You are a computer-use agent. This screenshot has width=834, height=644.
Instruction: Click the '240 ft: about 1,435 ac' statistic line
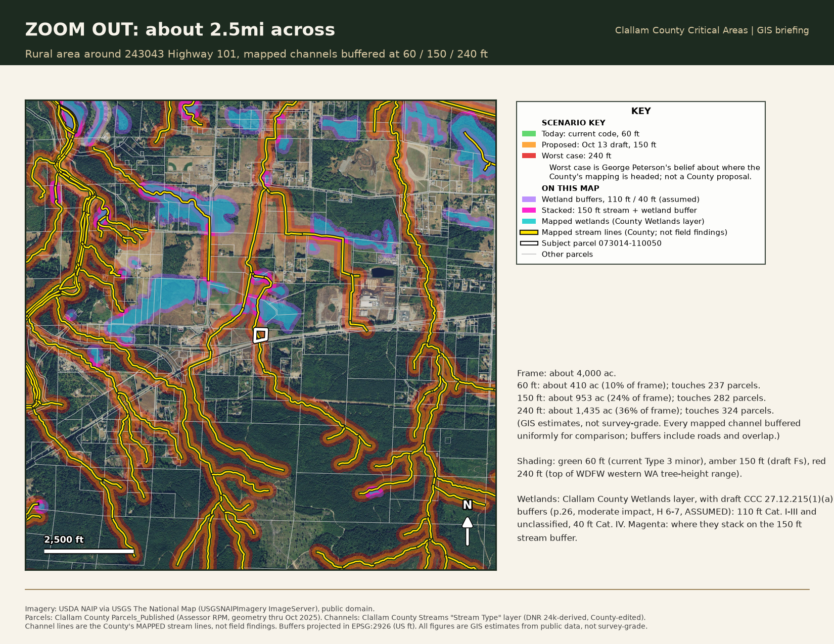pos(645,411)
